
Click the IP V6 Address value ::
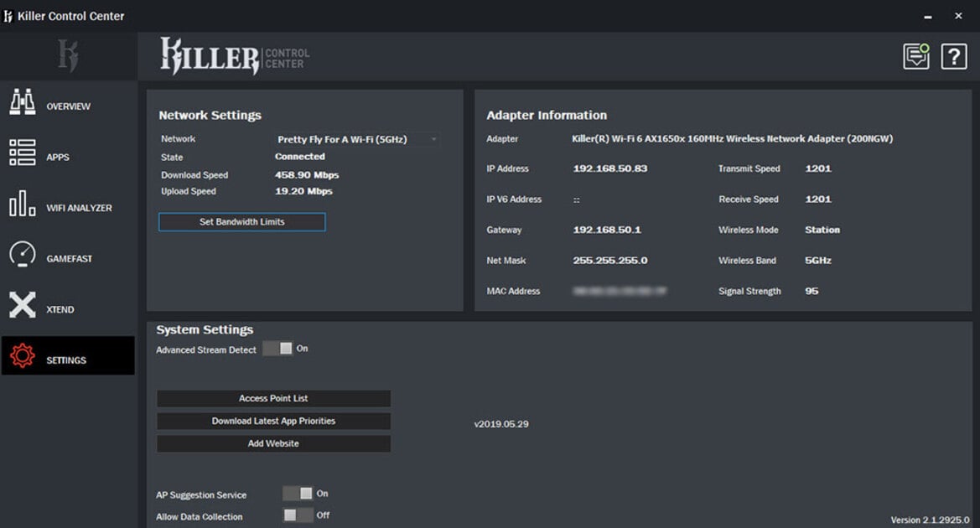pyautogui.click(x=576, y=200)
